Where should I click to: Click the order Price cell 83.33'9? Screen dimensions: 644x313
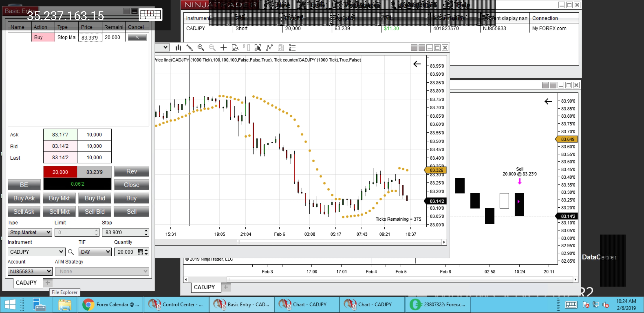tap(90, 37)
